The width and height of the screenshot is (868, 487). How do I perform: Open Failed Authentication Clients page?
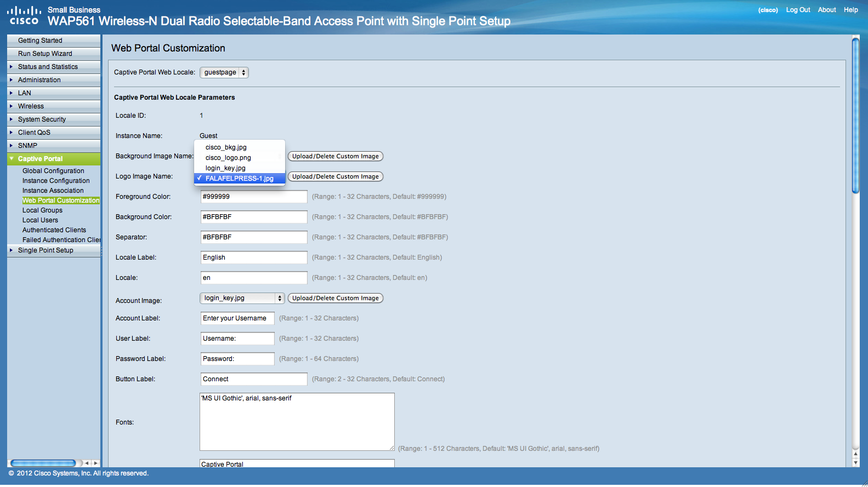(x=61, y=240)
